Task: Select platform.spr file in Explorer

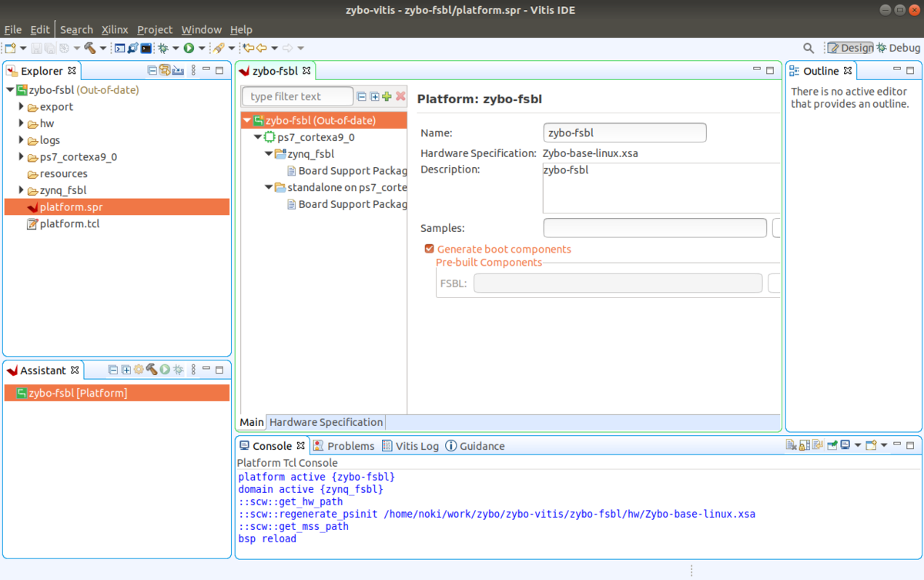Action: [x=116, y=206]
